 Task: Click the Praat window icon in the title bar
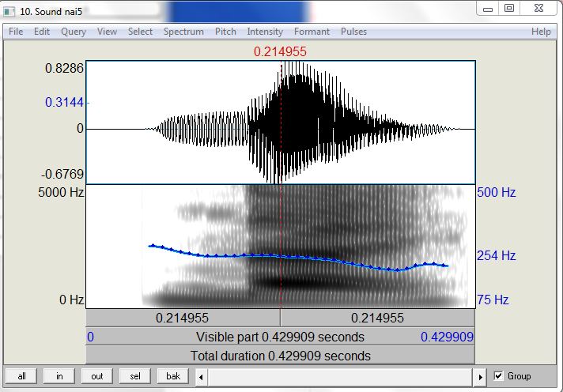[9, 12]
